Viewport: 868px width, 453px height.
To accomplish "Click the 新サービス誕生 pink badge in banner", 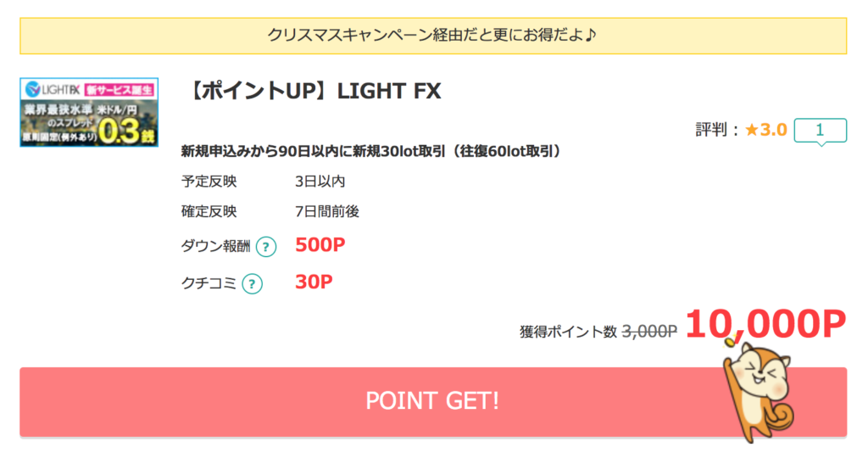I will point(120,90).
